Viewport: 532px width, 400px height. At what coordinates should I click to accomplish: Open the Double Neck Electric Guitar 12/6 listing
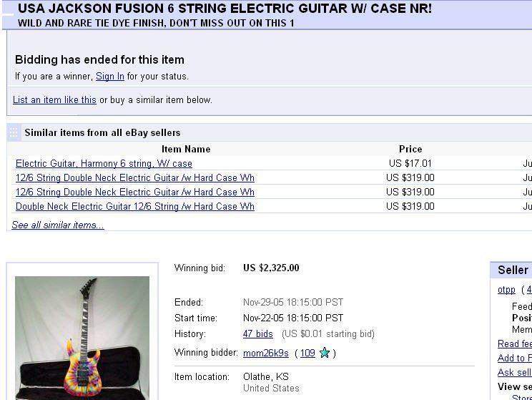(135, 207)
